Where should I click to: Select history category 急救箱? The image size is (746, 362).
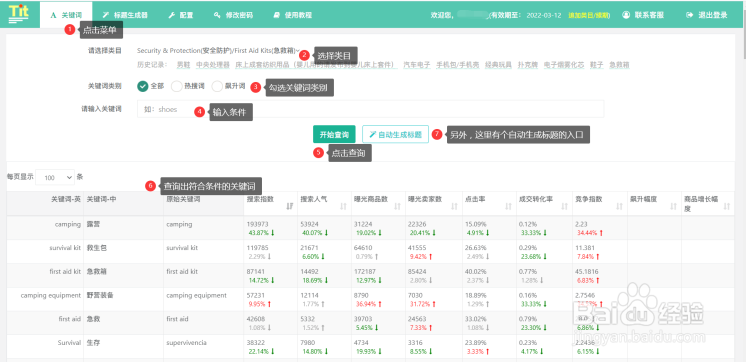pyautogui.click(x=619, y=65)
